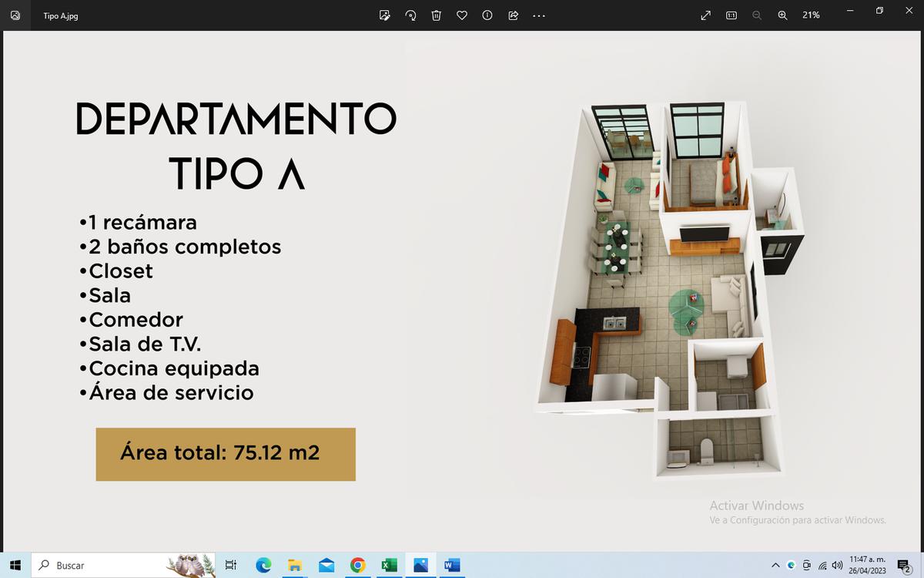Click the 21% zoom percentage field
This screenshot has height=578, width=924.
pyautogui.click(x=811, y=15)
